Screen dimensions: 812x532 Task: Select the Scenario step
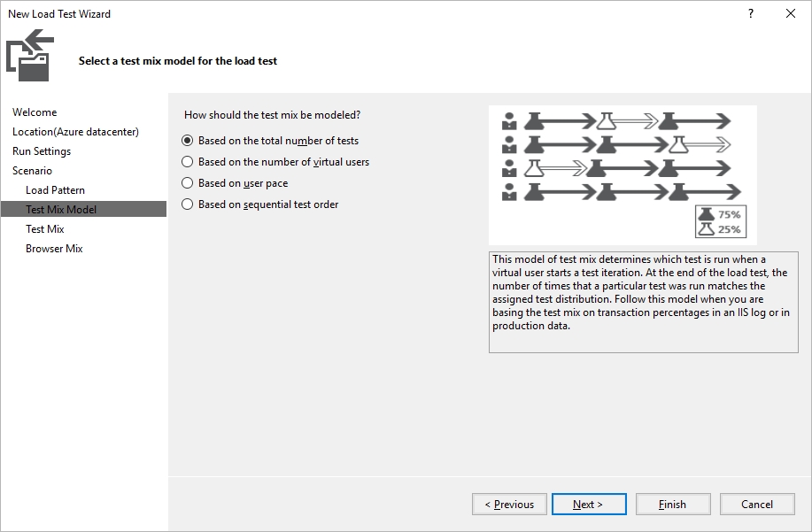32,171
